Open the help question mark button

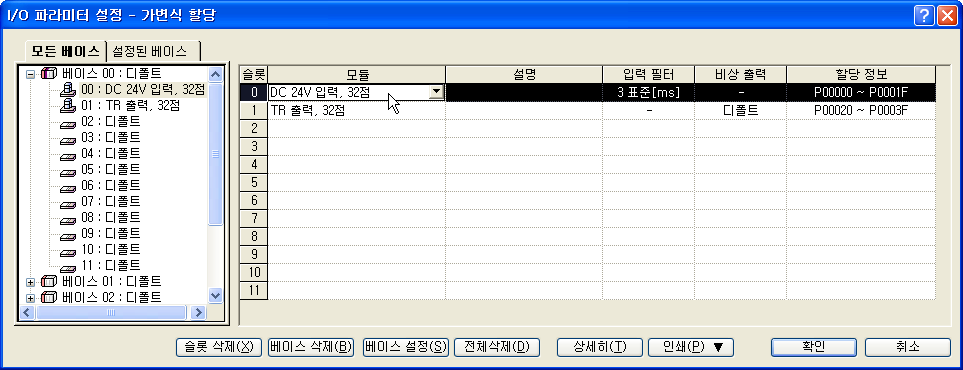click(923, 16)
